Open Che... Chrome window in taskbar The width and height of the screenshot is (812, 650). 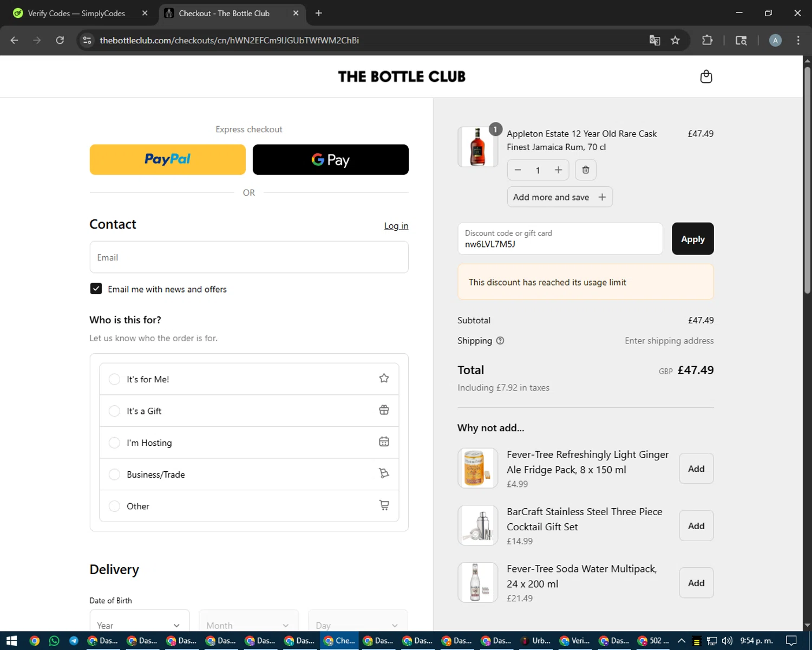pos(339,641)
